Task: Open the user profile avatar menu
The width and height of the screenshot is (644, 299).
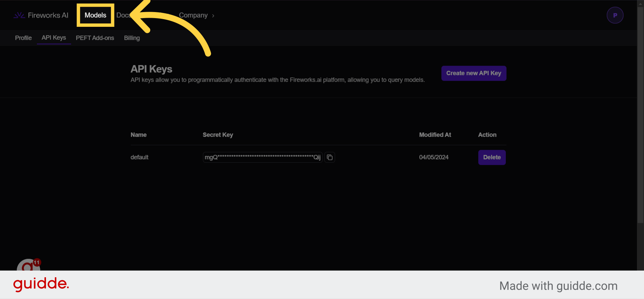Action: click(x=615, y=15)
